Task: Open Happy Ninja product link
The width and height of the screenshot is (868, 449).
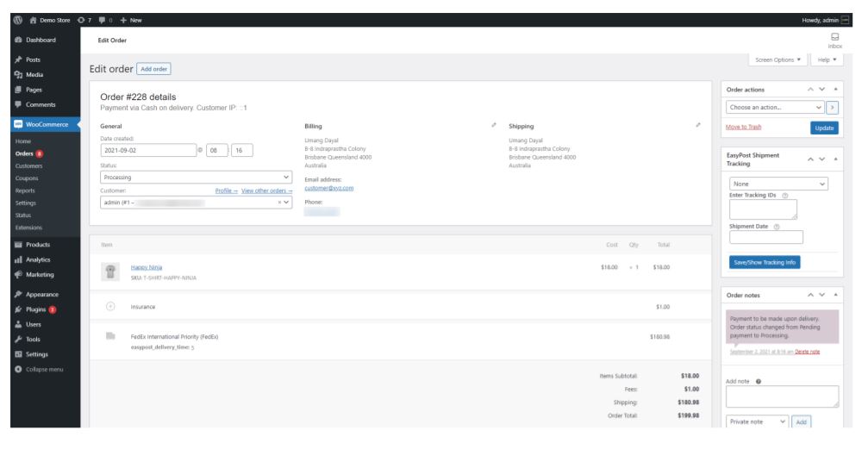Action: point(147,267)
